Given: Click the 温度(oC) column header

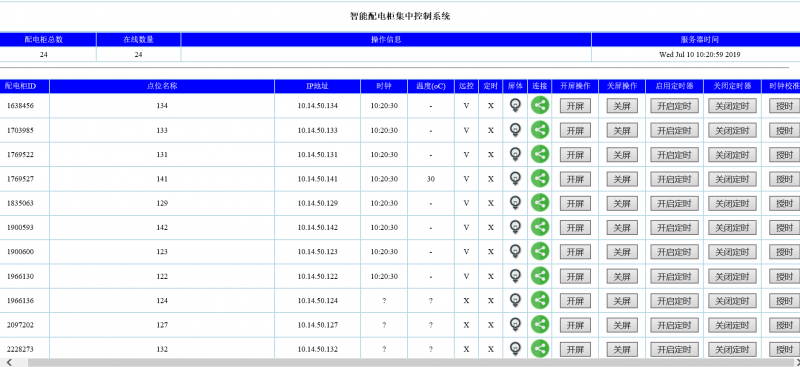Looking at the screenshot, I should (x=431, y=86).
